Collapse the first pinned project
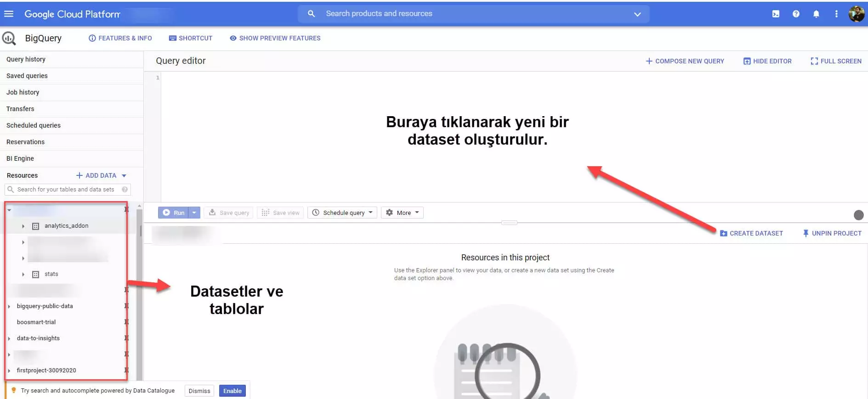 [x=9, y=210]
